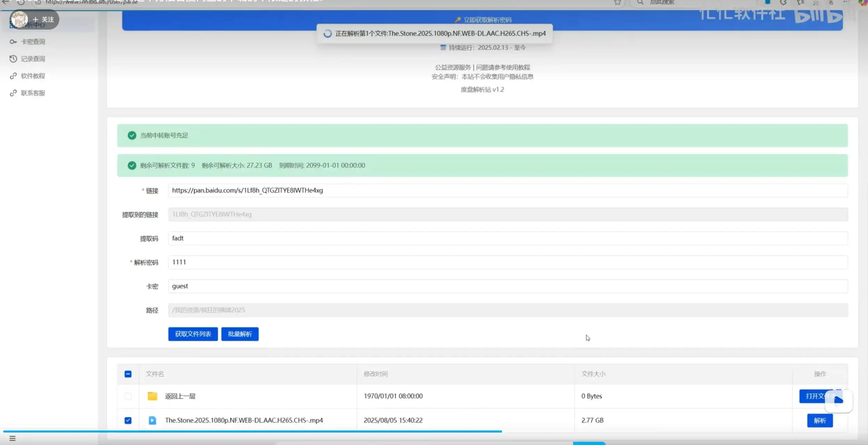Click the 批量解析 button
This screenshot has width=868, height=445.
240,334
